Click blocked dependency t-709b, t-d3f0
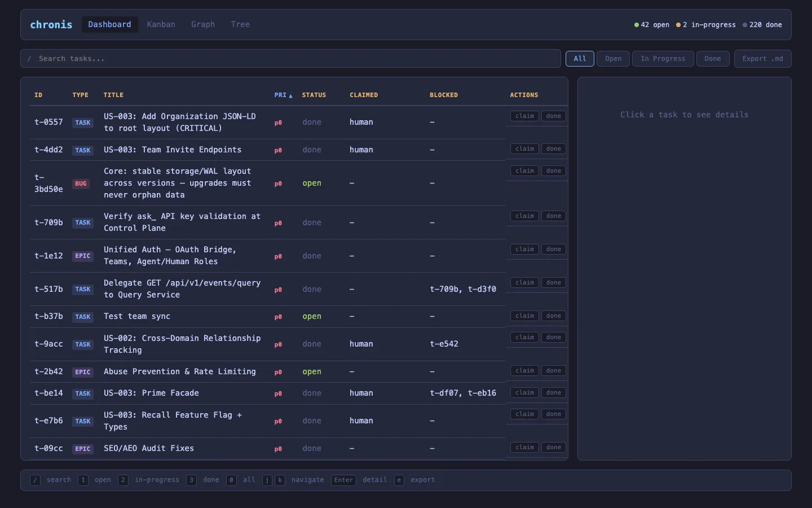The image size is (812, 508). click(x=463, y=289)
